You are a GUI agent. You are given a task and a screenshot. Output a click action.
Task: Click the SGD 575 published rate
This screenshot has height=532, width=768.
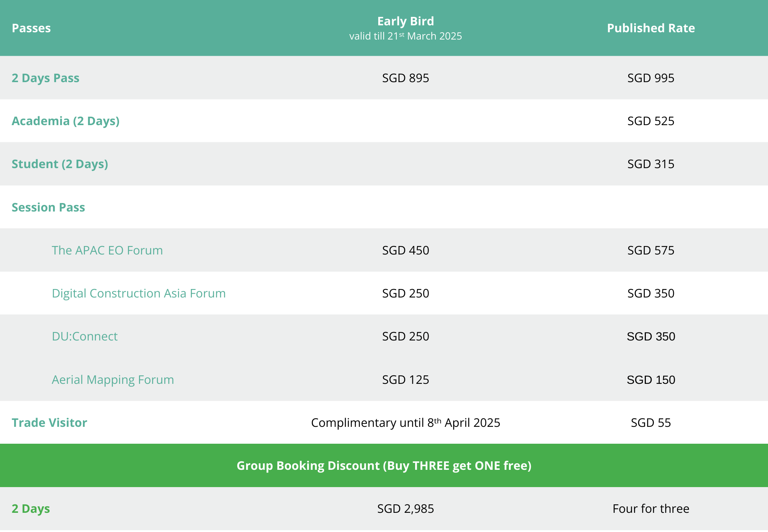pyautogui.click(x=651, y=250)
